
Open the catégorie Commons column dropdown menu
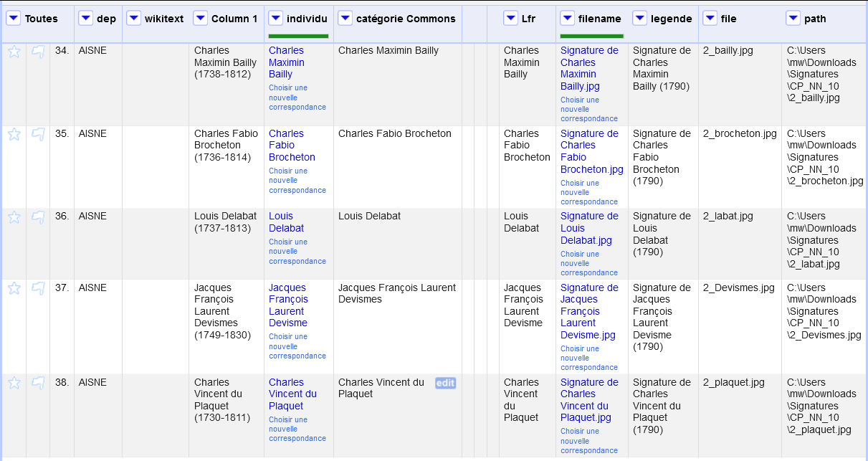[x=345, y=19]
